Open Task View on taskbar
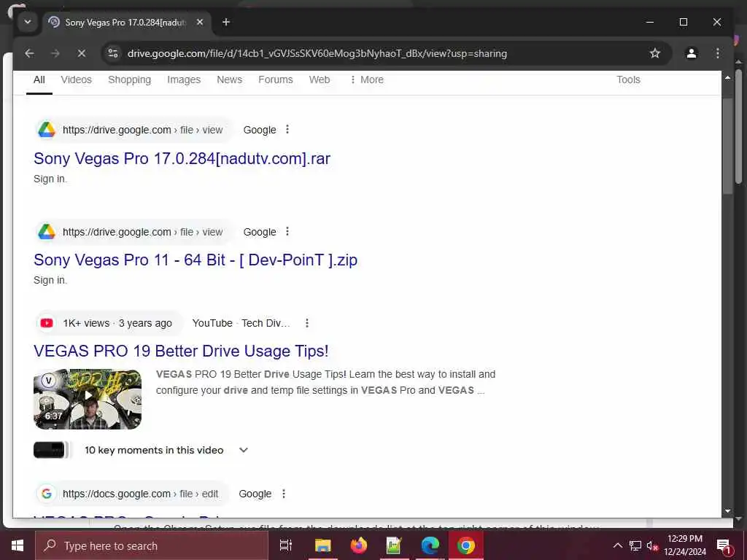The width and height of the screenshot is (747, 560). 285,545
